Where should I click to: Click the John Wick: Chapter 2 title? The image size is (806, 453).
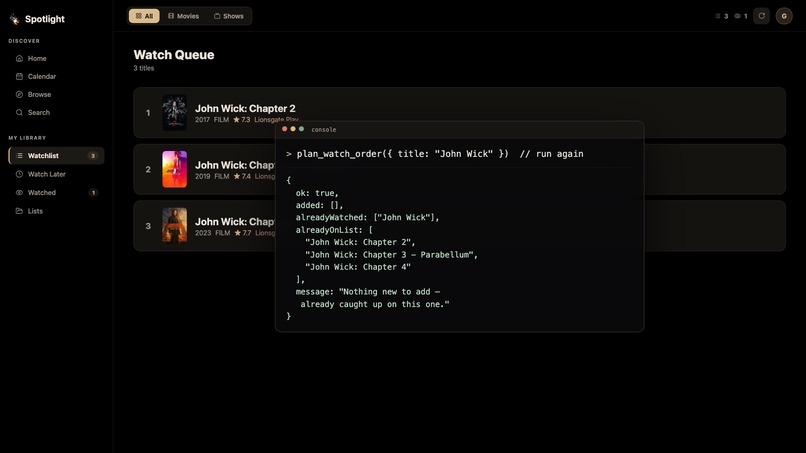[245, 108]
